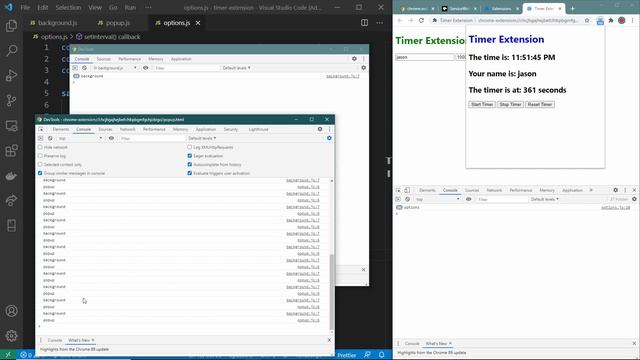Click Prettier in VS Code status bar

click(x=346, y=355)
